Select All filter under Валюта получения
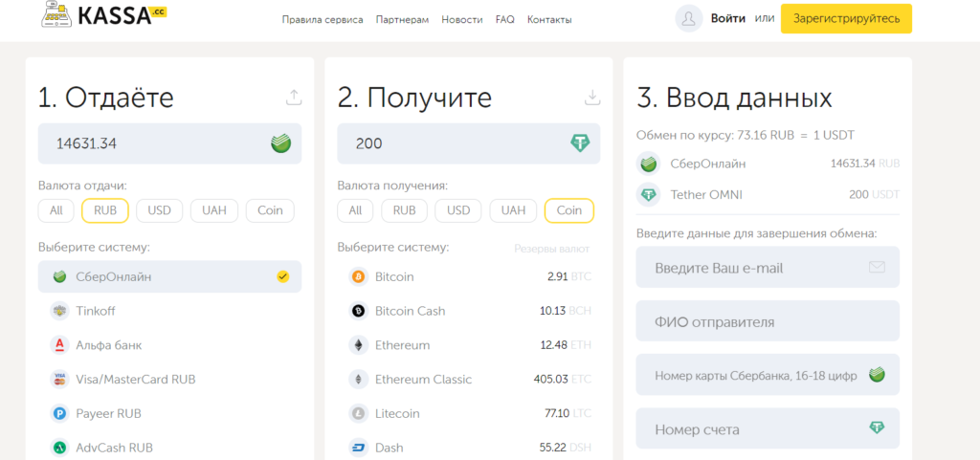 [355, 211]
